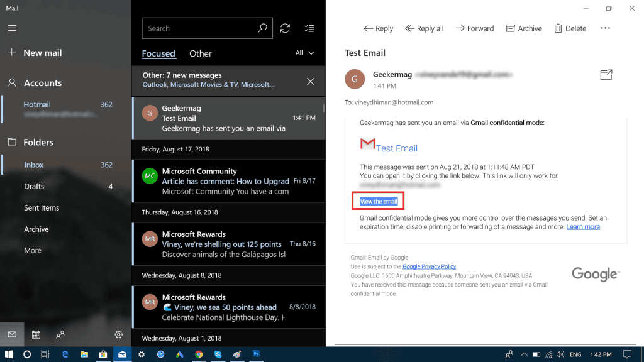This screenshot has width=644, height=362.
Task: Open Chrome from the taskbar
Action: pos(199,354)
